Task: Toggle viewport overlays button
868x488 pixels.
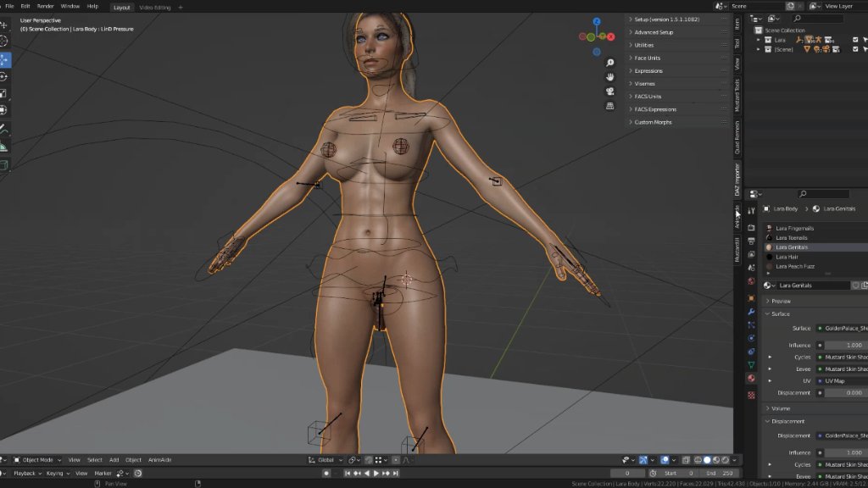Action: click(x=665, y=460)
